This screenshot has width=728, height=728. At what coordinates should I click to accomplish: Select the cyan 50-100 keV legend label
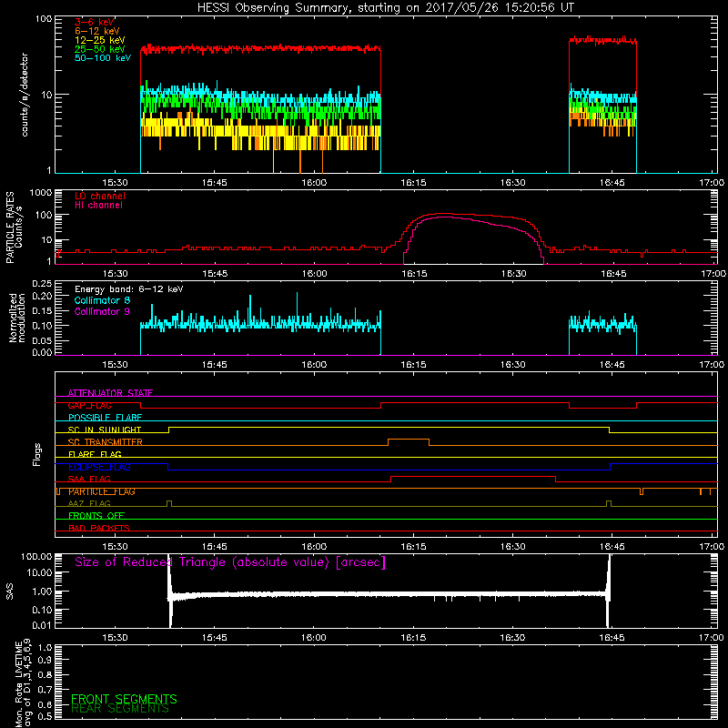102,58
